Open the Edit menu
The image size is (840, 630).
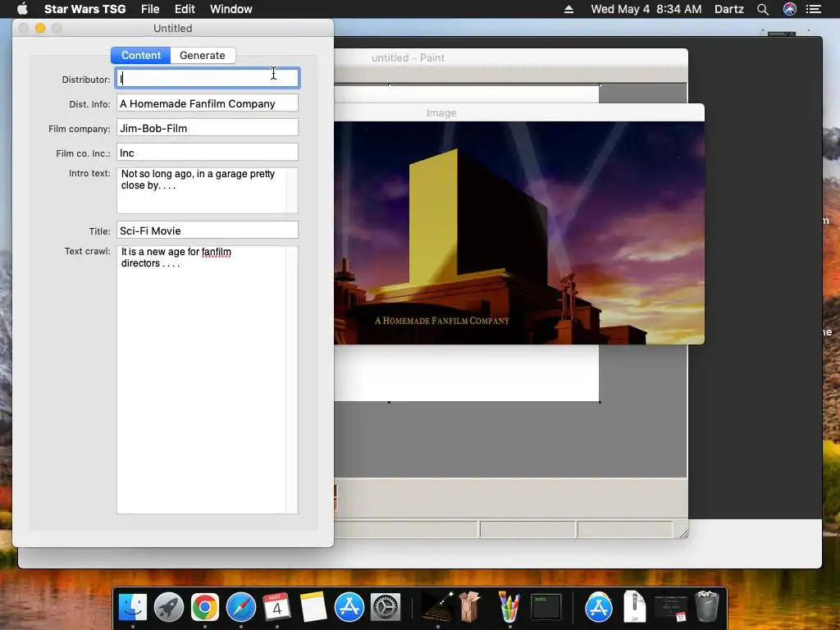coord(185,9)
